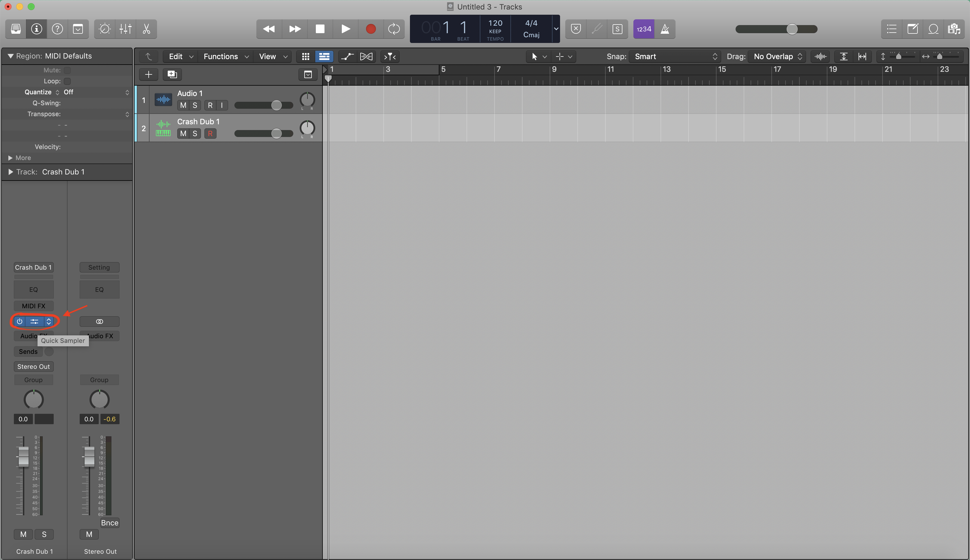
Task: Open the Library panel icon
Action: pos(16,29)
